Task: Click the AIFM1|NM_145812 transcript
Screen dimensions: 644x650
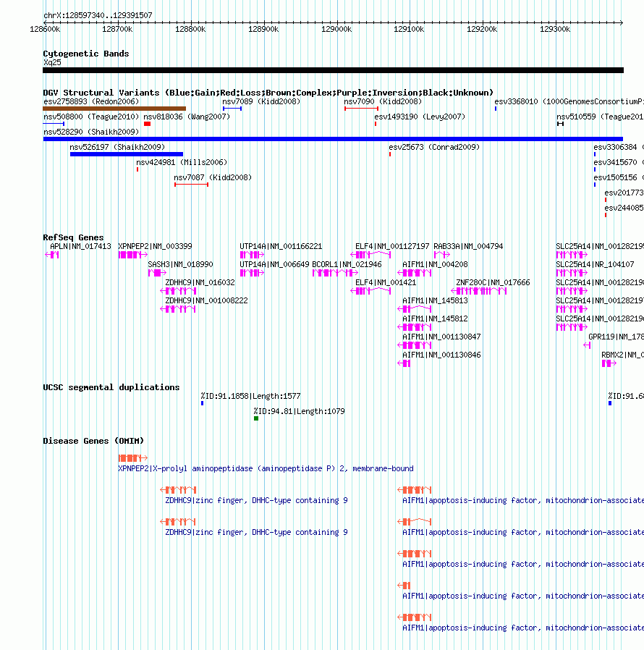Action: 415,327
